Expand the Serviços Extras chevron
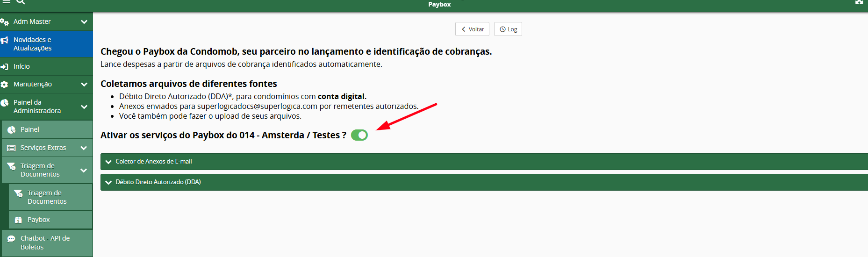 [84, 148]
